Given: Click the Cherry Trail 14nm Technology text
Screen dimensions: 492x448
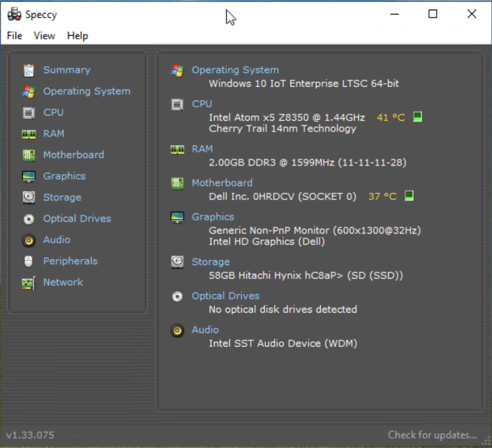Looking at the screenshot, I should pyautogui.click(x=283, y=129).
